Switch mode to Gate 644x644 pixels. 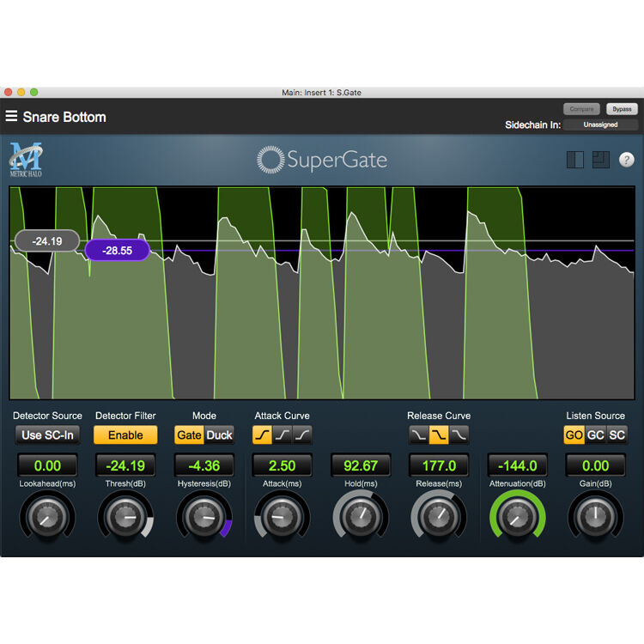[190, 435]
